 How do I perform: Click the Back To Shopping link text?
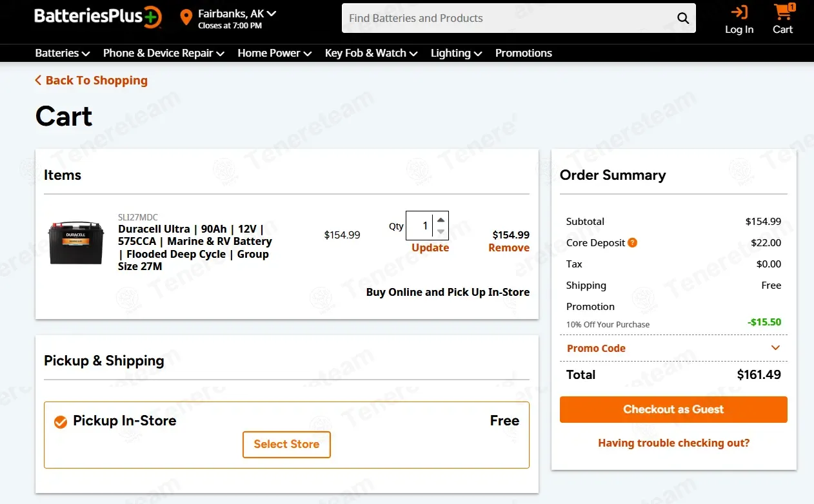pyautogui.click(x=97, y=80)
